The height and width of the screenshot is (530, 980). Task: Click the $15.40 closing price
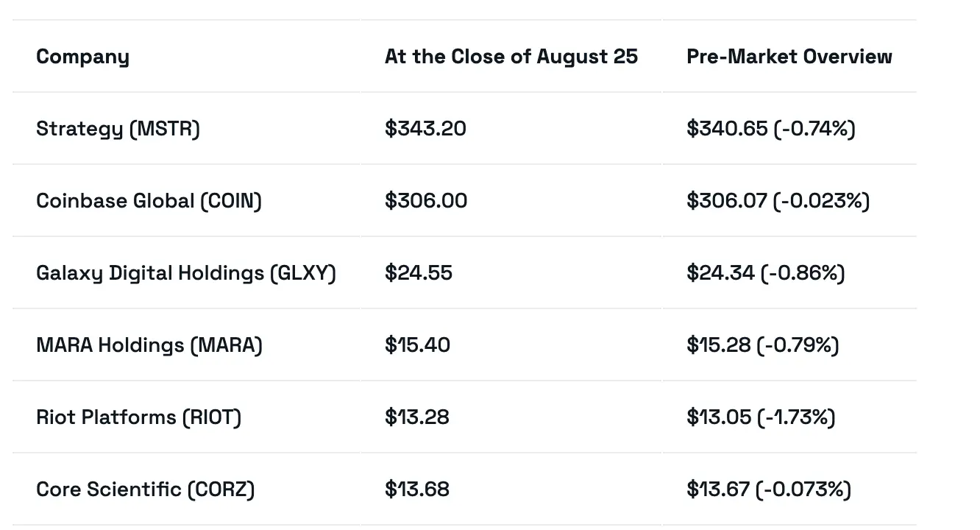click(x=417, y=345)
